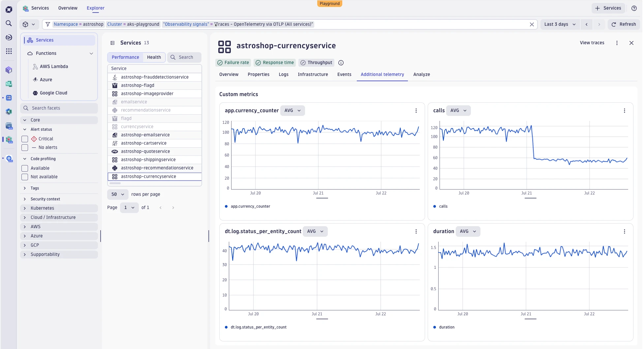
Task: Check the No alerts filter
Action: tap(25, 148)
